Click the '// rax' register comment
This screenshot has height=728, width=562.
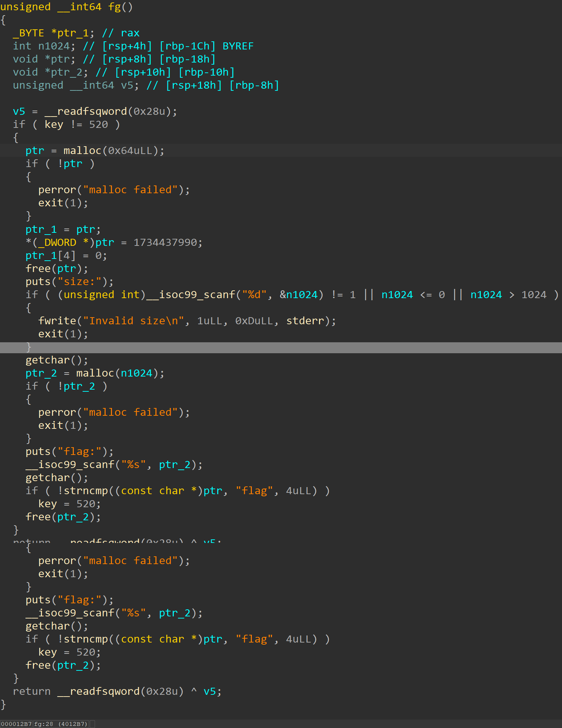[121, 33]
